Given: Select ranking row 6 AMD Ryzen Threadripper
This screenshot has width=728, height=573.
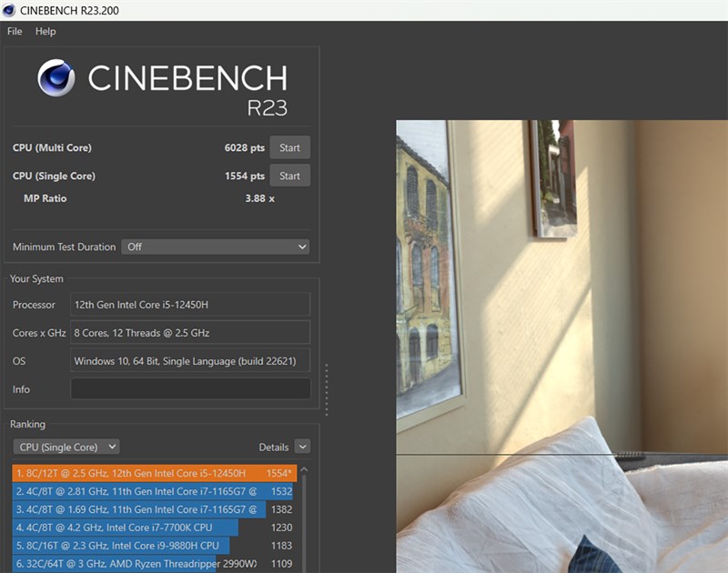Looking at the screenshot, I should coord(154,564).
